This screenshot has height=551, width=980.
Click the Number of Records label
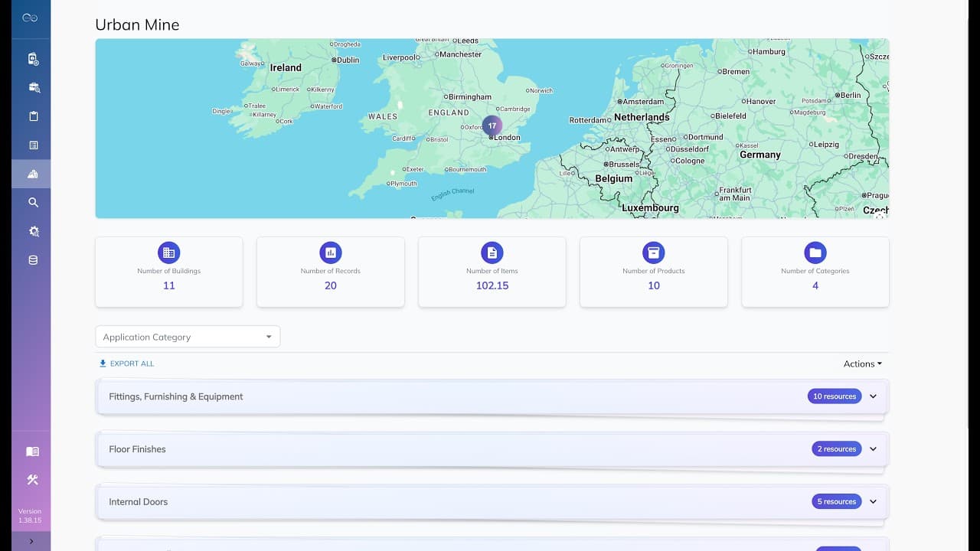331,271
